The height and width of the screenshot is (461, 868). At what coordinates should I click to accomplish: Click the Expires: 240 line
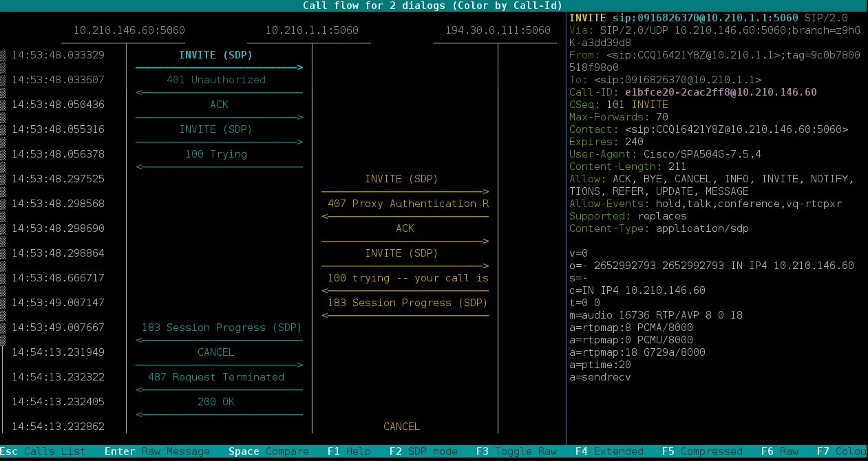point(606,142)
